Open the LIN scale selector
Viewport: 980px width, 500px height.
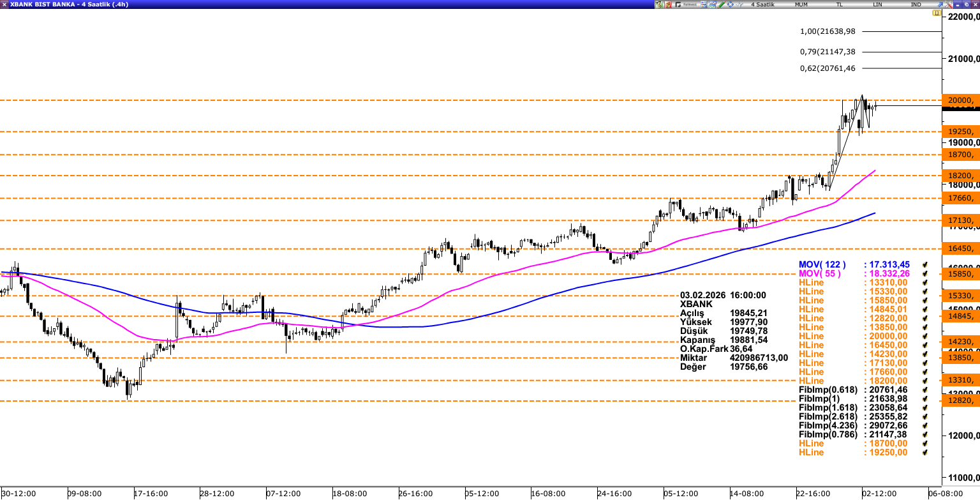[878, 4]
